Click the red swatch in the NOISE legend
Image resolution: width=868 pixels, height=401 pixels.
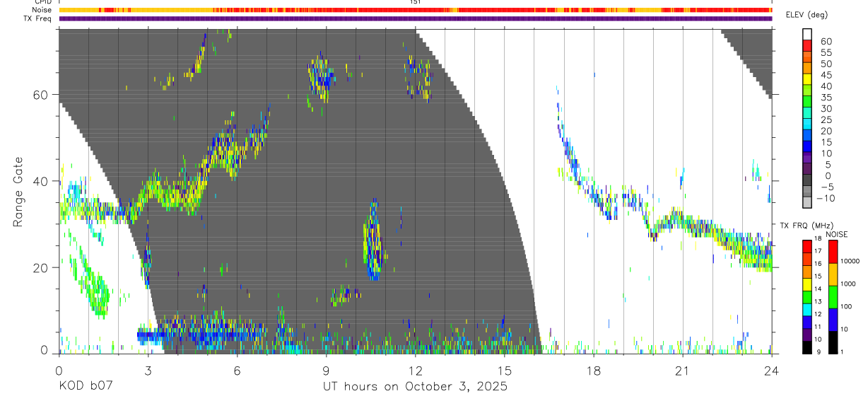(x=833, y=252)
